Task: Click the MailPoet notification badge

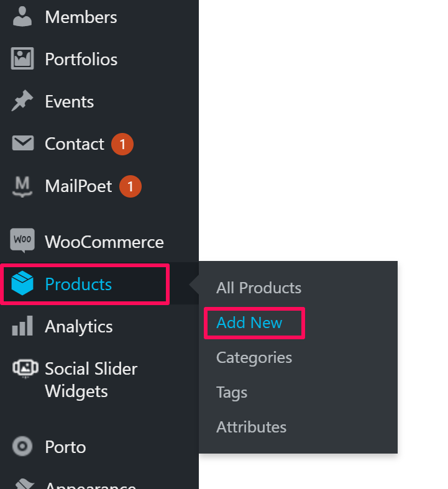Action: tap(130, 186)
